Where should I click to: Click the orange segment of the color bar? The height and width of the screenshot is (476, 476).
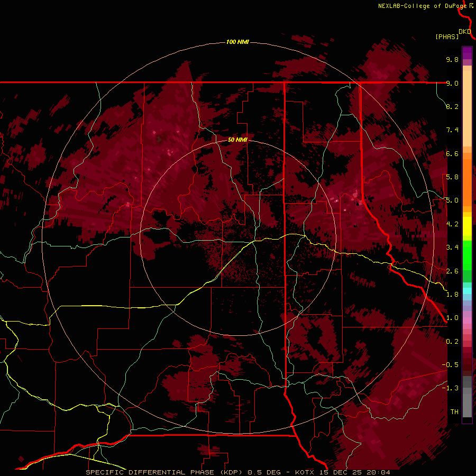(x=467, y=182)
